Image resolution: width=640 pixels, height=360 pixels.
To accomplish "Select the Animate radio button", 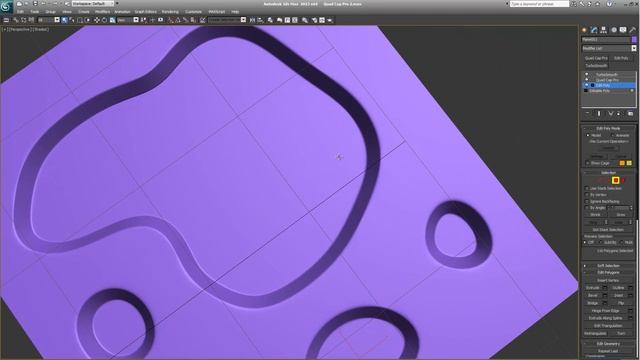I will (x=613, y=135).
